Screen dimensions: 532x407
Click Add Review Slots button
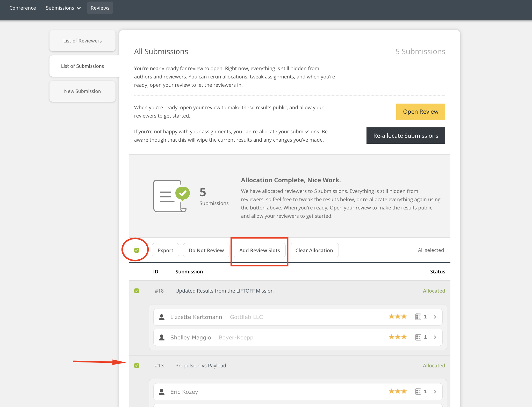pos(260,250)
